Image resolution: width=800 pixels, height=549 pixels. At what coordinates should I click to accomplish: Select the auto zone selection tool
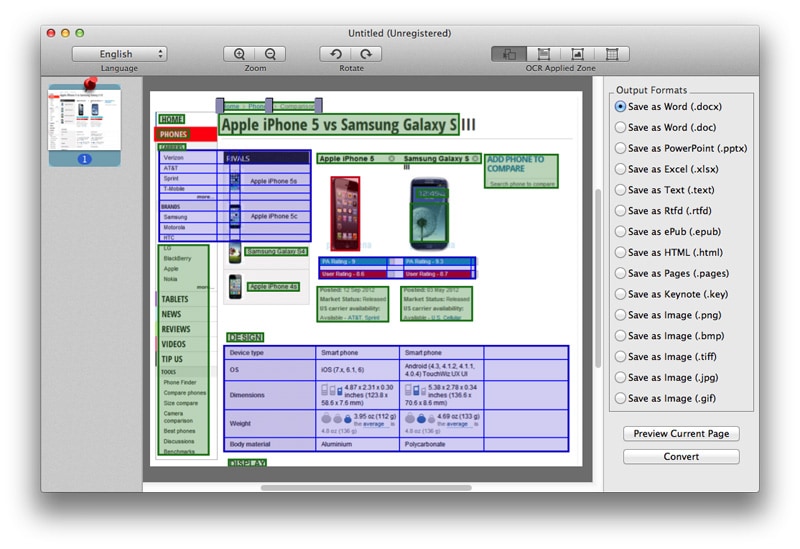[x=509, y=54]
